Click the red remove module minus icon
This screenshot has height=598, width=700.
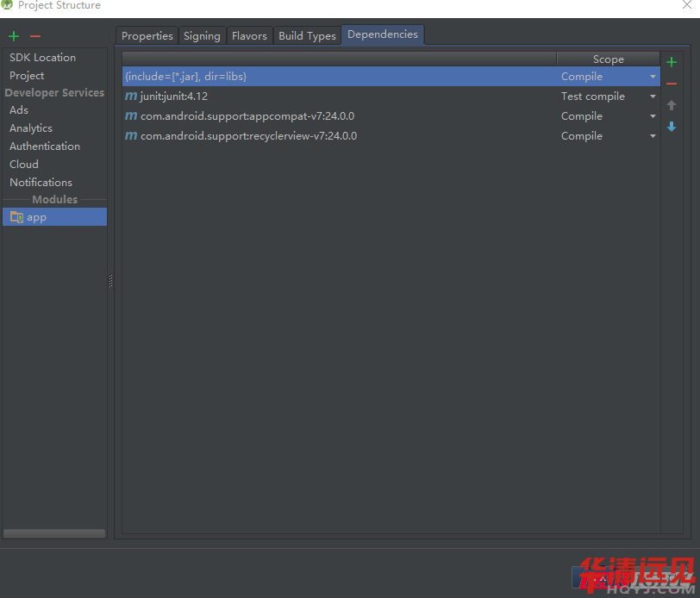pyautogui.click(x=35, y=36)
